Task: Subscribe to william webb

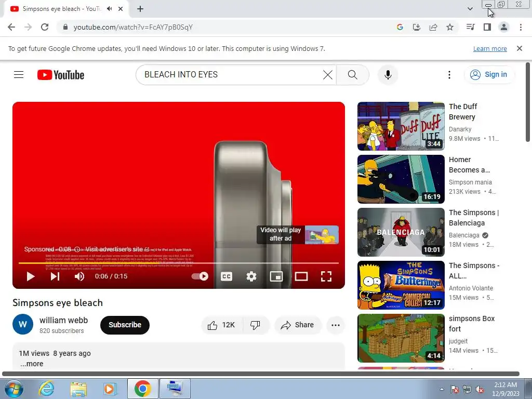Action: [x=125, y=325]
